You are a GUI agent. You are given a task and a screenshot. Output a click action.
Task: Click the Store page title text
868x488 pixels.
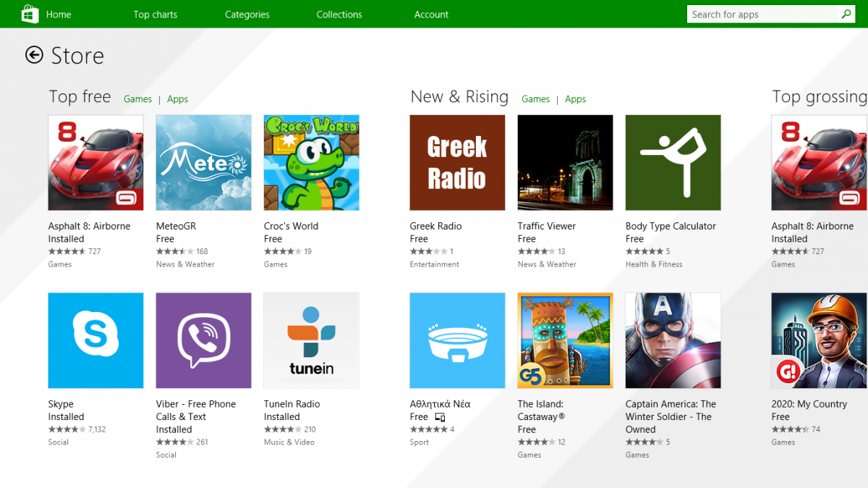[77, 56]
